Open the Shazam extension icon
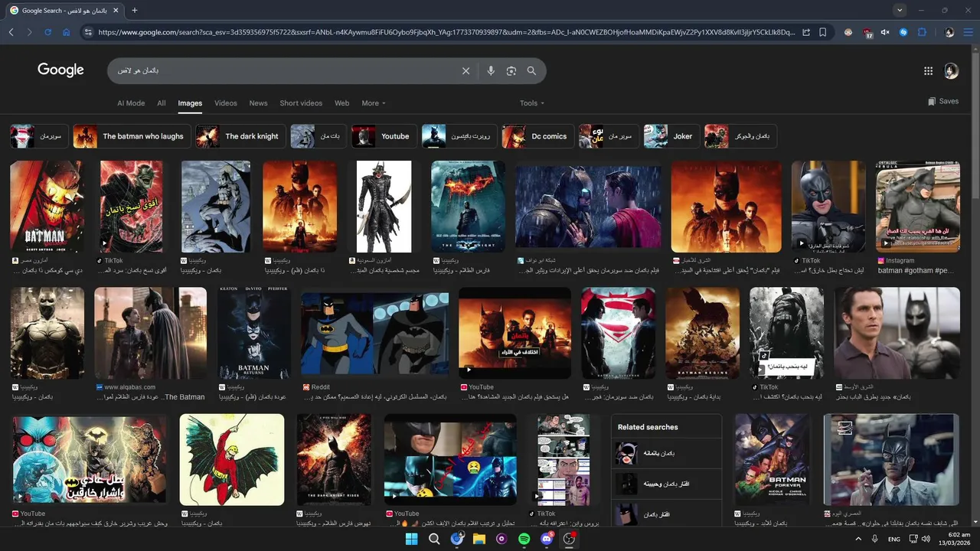Image resolution: width=980 pixels, height=551 pixels. (903, 32)
